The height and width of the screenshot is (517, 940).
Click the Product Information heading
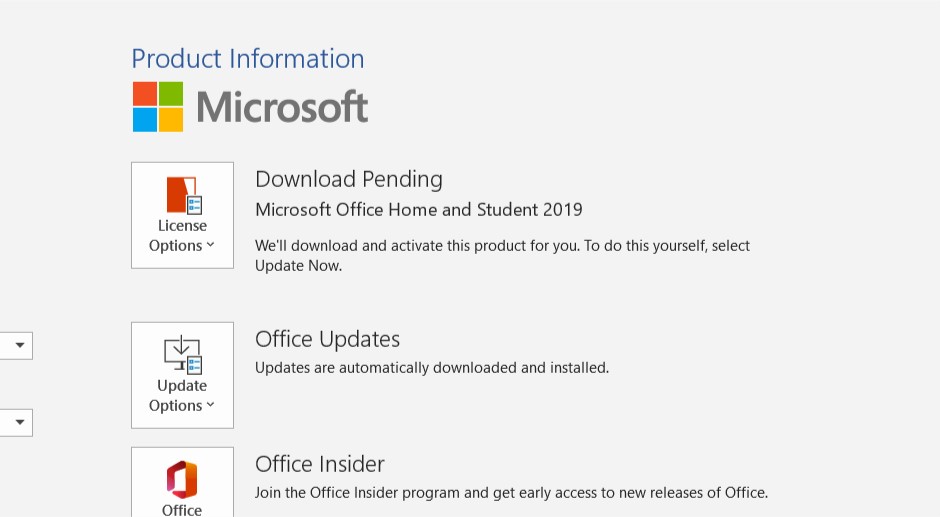click(248, 59)
